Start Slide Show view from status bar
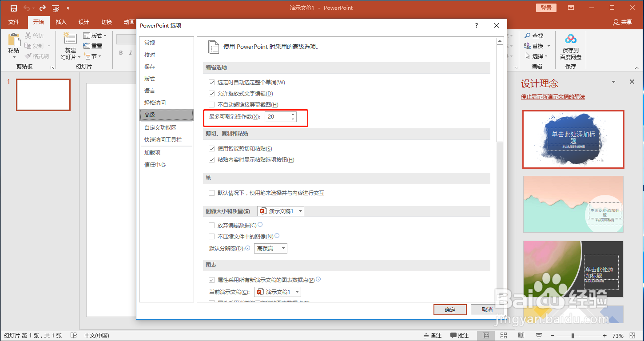Viewport: 644px width, 341px height. click(x=539, y=336)
